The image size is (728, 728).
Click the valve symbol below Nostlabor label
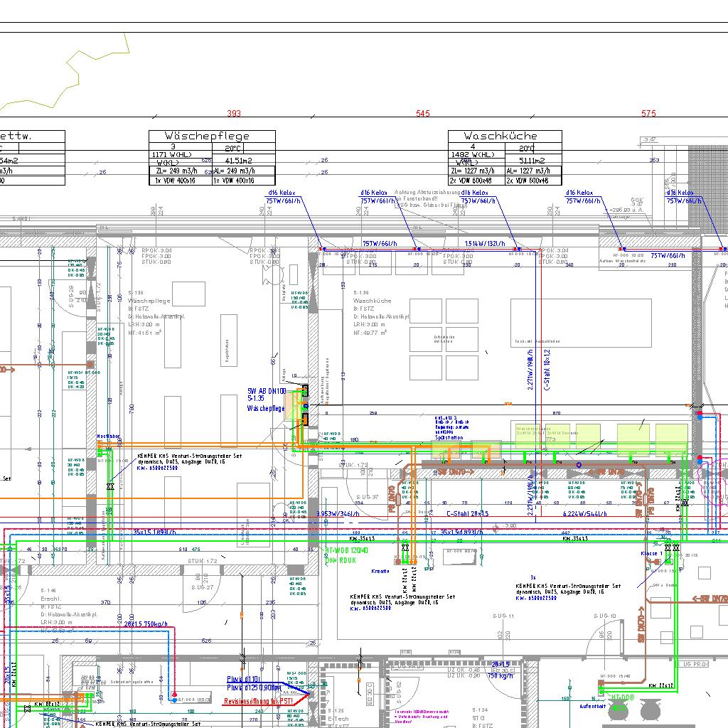coord(110,488)
